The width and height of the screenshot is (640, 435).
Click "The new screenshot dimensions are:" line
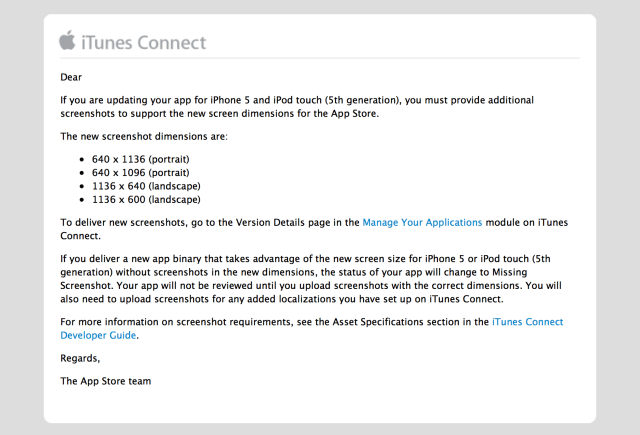pyautogui.click(x=144, y=136)
